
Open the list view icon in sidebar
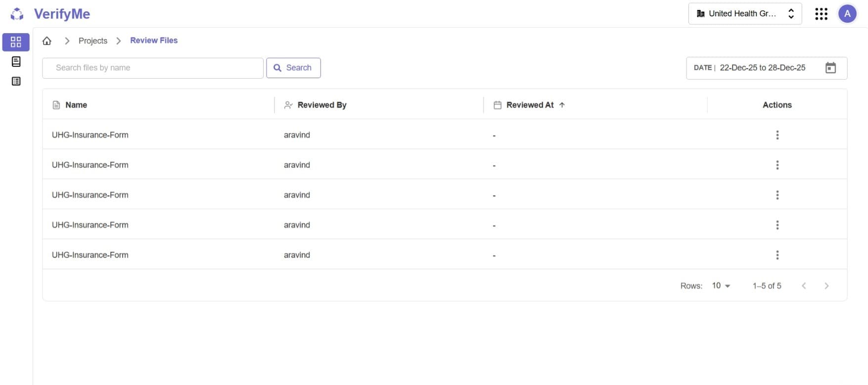[16, 81]
